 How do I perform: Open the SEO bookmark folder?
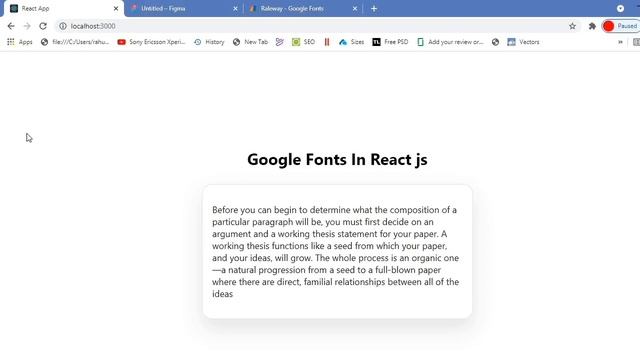point(304,42)
